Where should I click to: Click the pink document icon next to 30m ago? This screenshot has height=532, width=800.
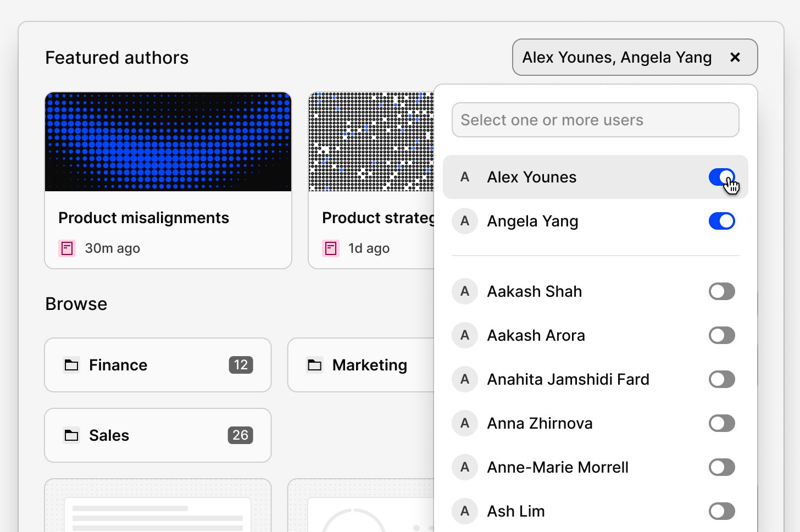pos(67,248)
